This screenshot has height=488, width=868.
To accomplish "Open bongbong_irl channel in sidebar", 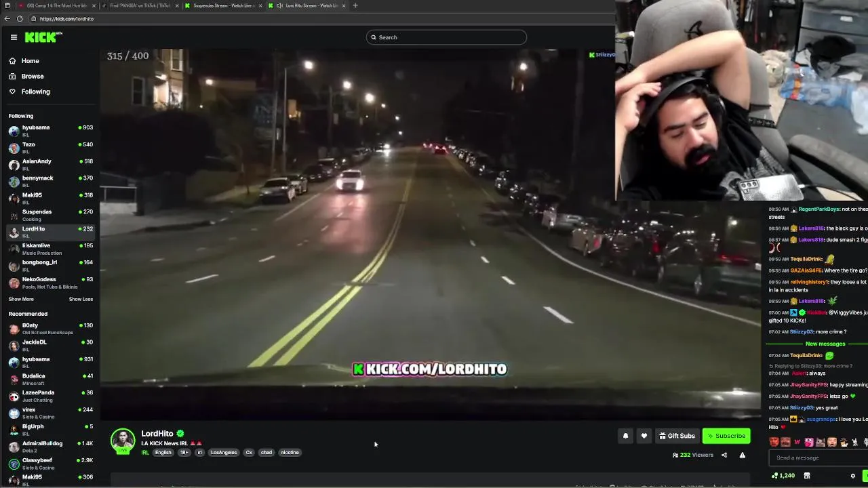I will click(50, 265).
